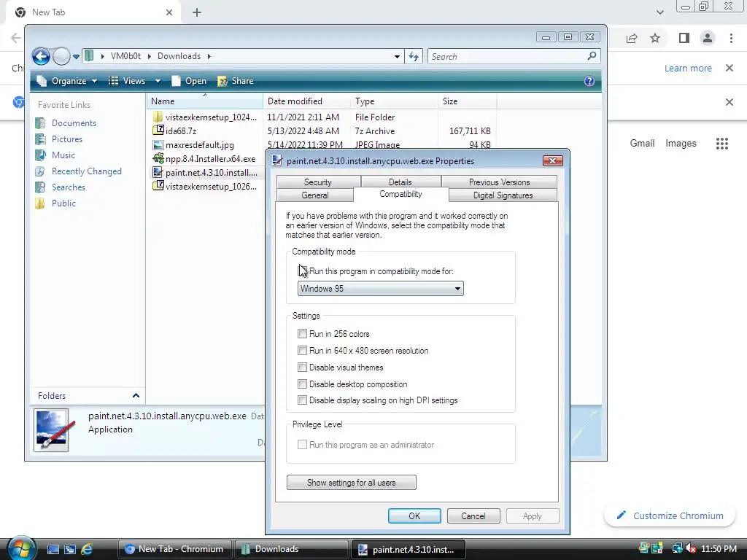Select vistaexkernsetup_1024 folder icon
Screen dimensions: 747x560
tap(158, 117)
